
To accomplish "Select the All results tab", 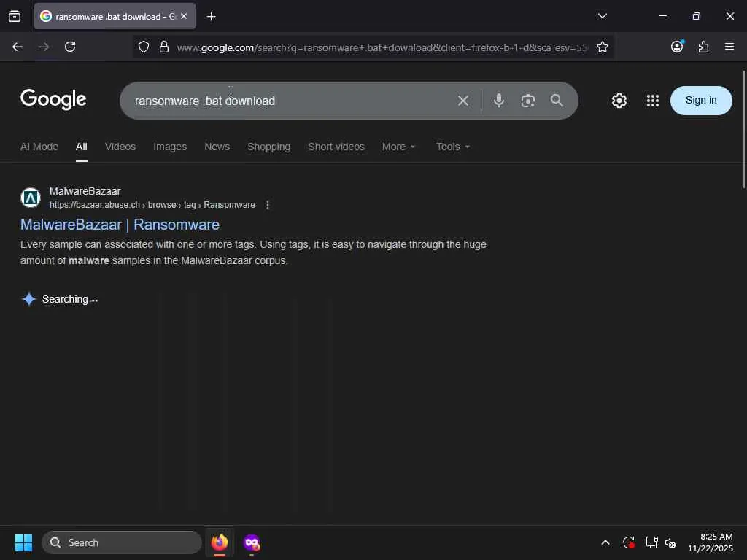I will [82, 147].
